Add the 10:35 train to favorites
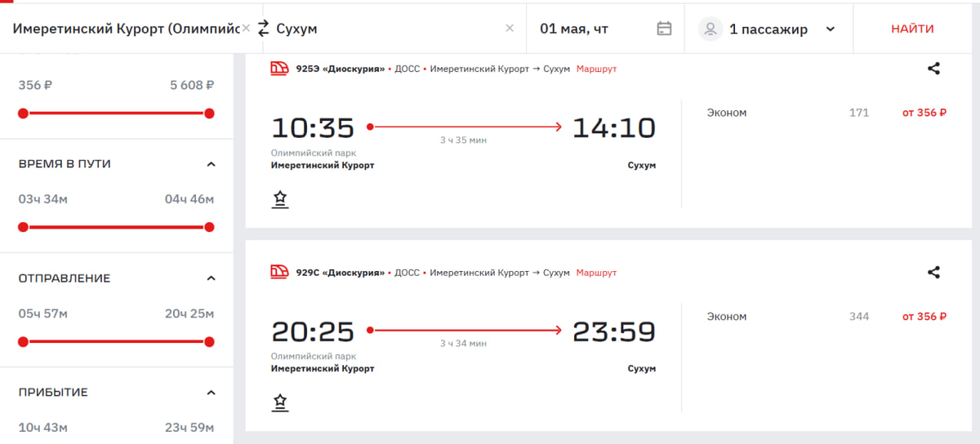Image resolution: width=980 pixels, height=444 pixels. [280, 199]
